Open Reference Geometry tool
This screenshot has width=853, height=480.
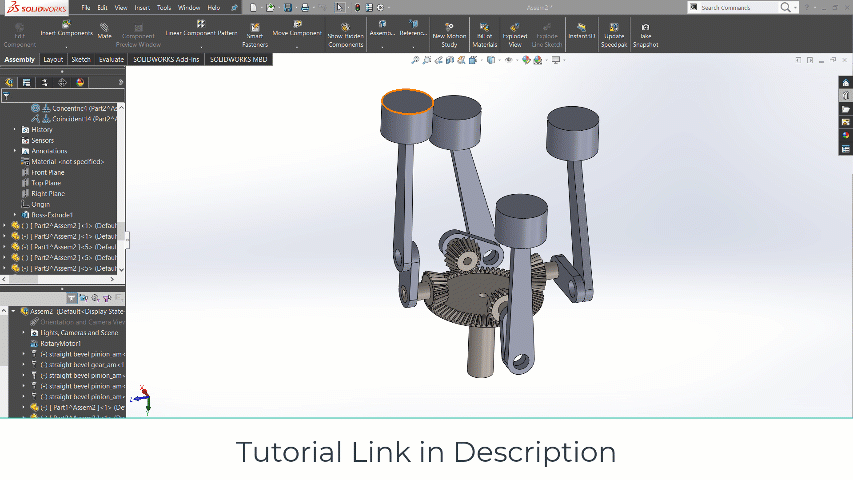tap(413, 29)
